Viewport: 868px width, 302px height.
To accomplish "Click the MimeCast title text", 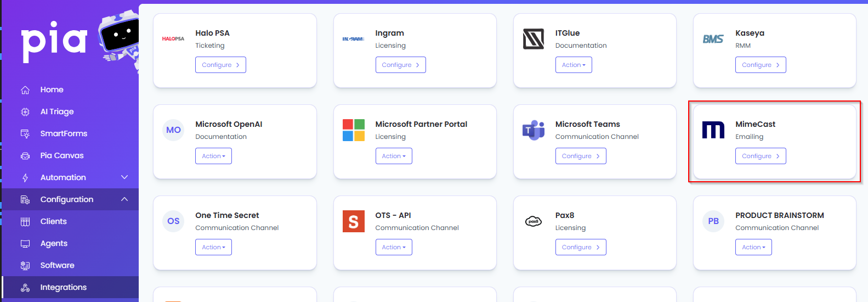I will (755, 124).
